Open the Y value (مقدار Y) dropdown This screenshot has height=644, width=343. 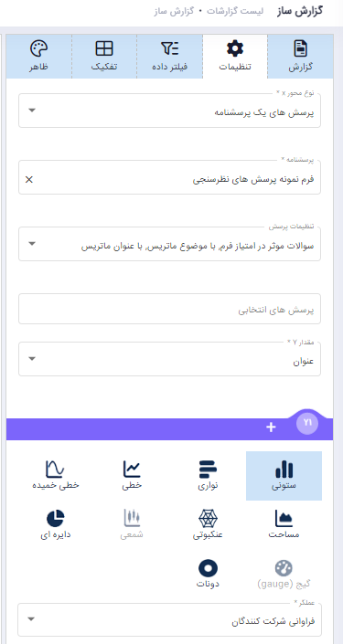click(169, 359)
